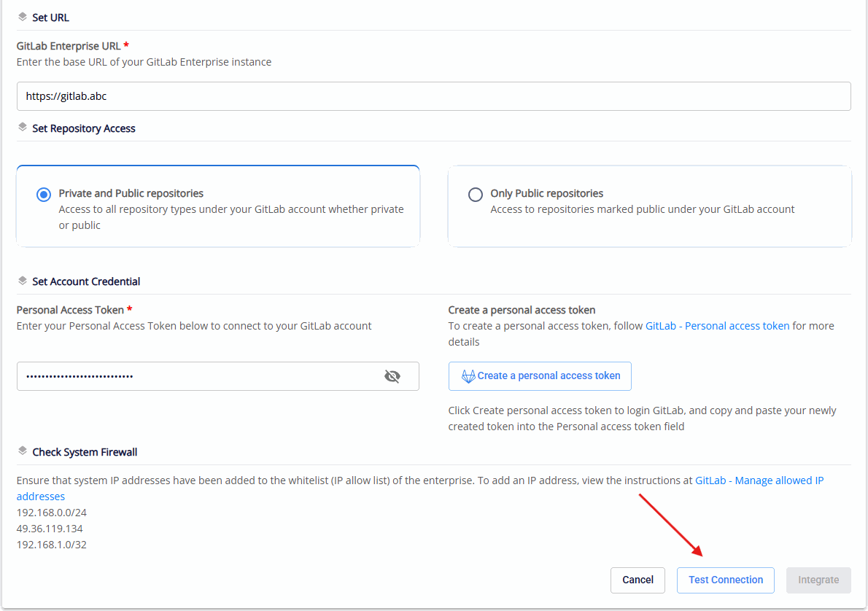Select Only Public repositories option
868x611 pixels.
coord(476,194)
